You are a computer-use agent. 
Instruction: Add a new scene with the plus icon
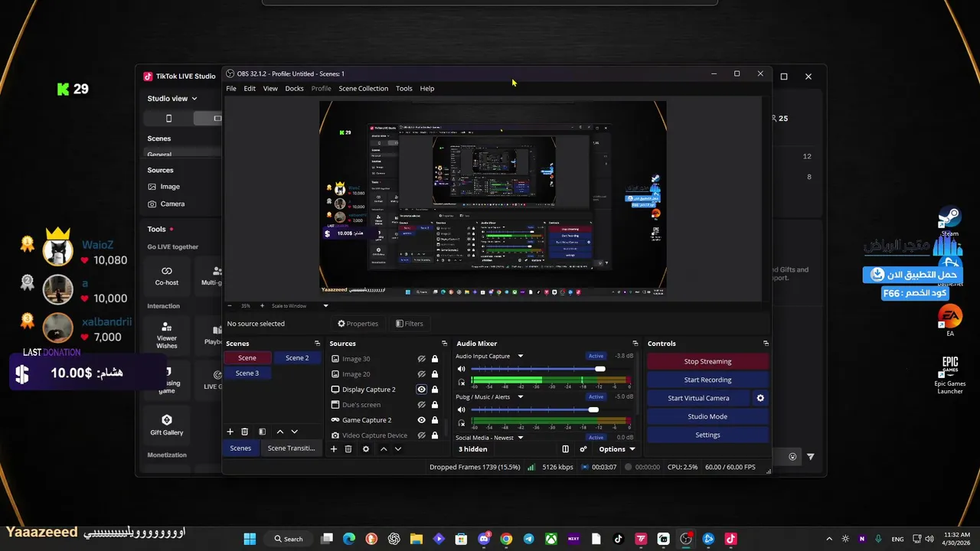coord(230,432)
